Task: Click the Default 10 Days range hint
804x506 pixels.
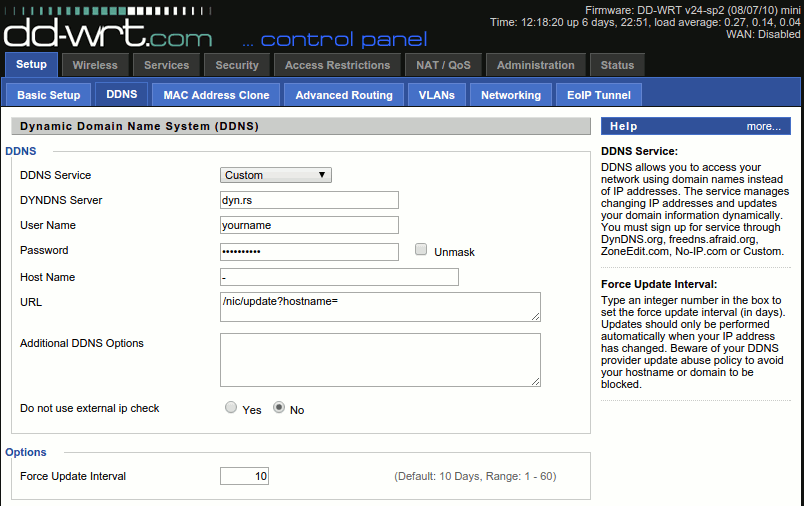Action: 475,476
